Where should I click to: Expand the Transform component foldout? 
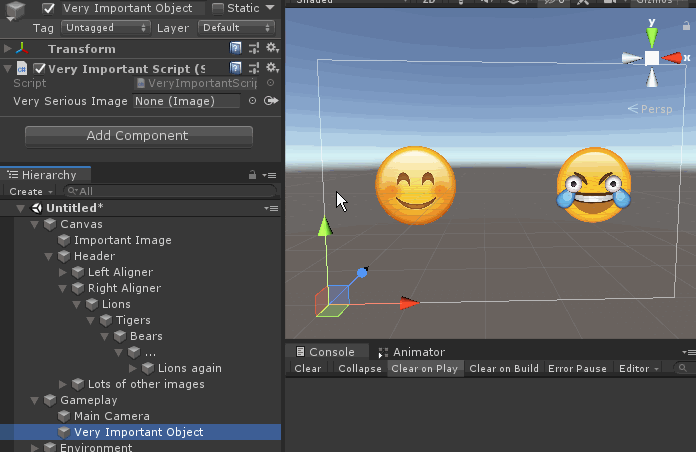7,48
